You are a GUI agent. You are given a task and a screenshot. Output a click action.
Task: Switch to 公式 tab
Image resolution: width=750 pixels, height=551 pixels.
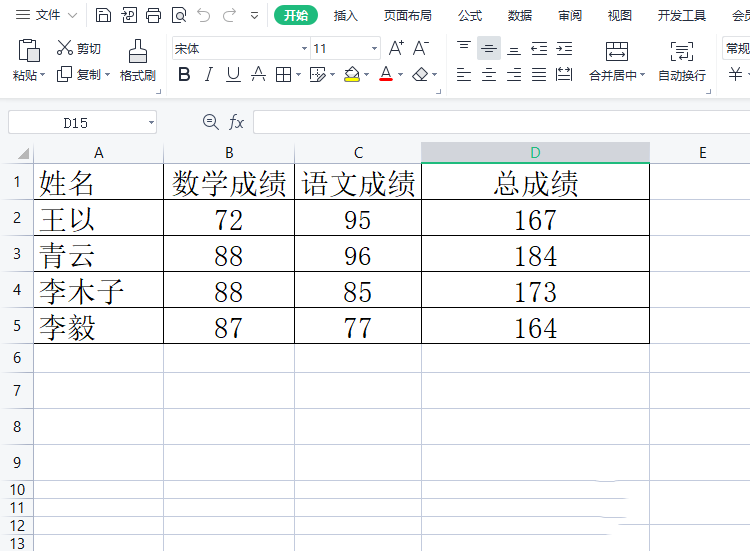click(x=470, y=16)
